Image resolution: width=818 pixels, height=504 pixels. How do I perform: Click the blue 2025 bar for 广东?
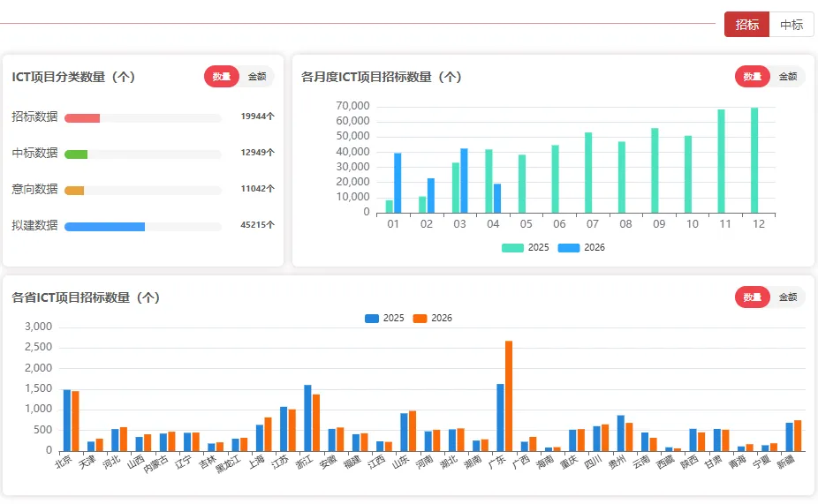coord(500,417)
